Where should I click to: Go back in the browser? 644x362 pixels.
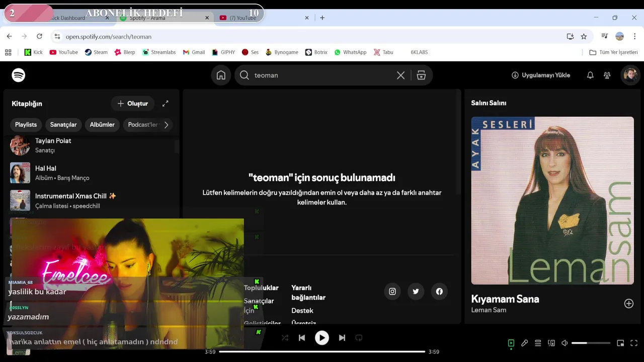coord(9,36)
